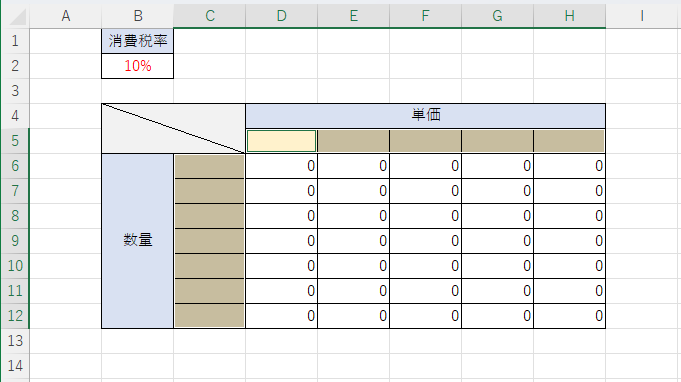Image resolution: width=681 pixels, height=382 pixels.
Task: Click the 数量 merged label cell
Action: pos(138,241)
